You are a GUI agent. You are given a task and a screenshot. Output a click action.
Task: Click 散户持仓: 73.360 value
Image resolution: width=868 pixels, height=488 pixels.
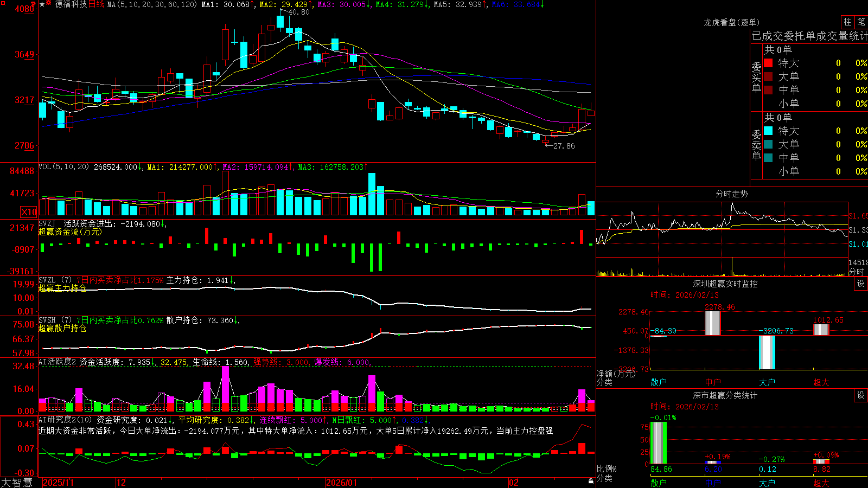tap(203, 320)
